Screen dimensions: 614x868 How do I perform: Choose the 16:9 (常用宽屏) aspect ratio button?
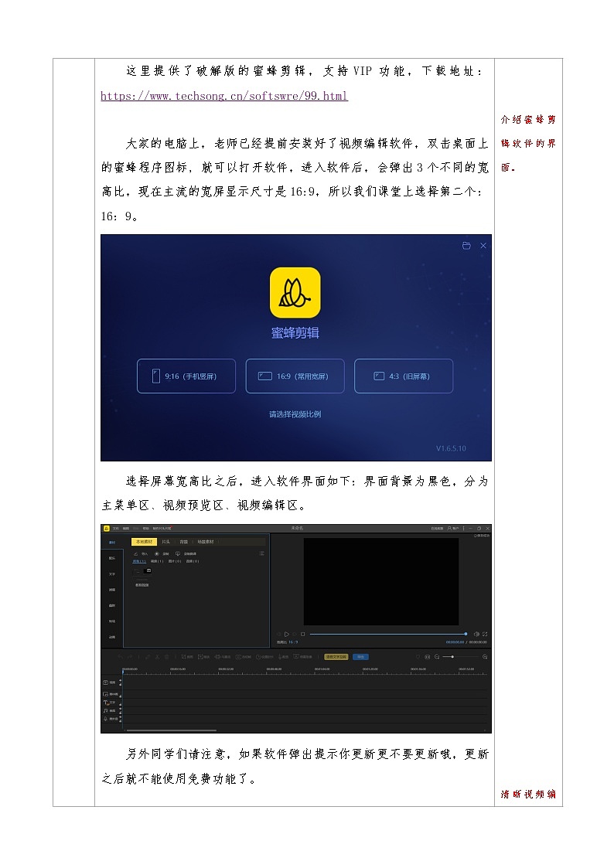(295, 376)
